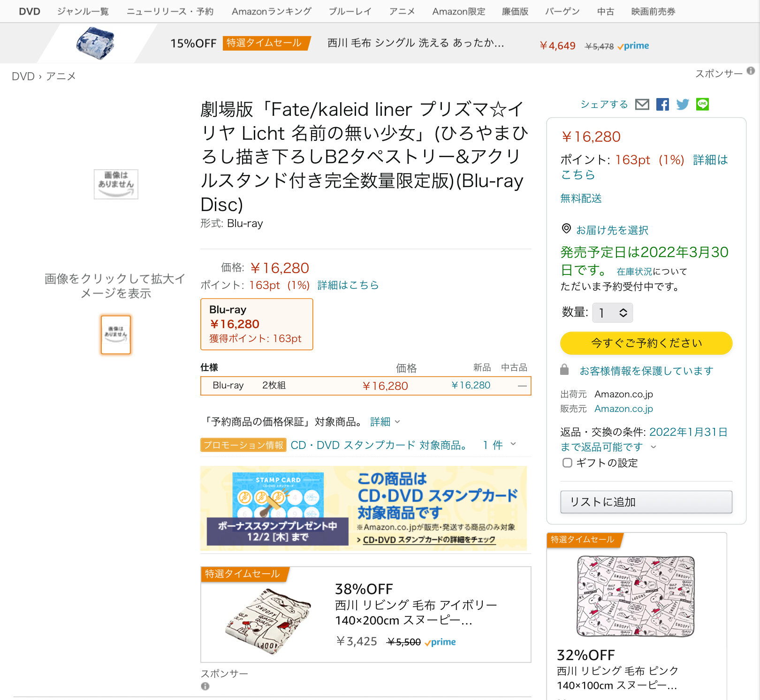
Task: Open 廉価版 nav item
Action: coord(515,11)
